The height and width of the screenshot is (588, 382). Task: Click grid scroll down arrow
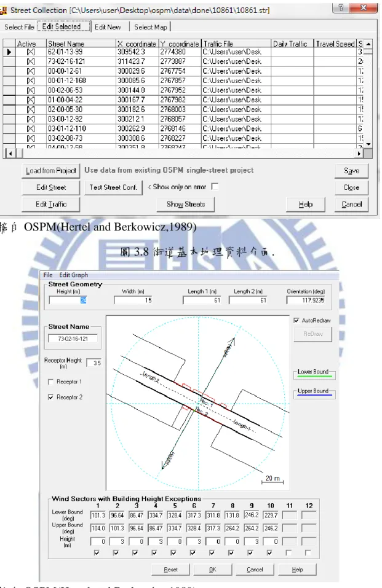point(368,144)
